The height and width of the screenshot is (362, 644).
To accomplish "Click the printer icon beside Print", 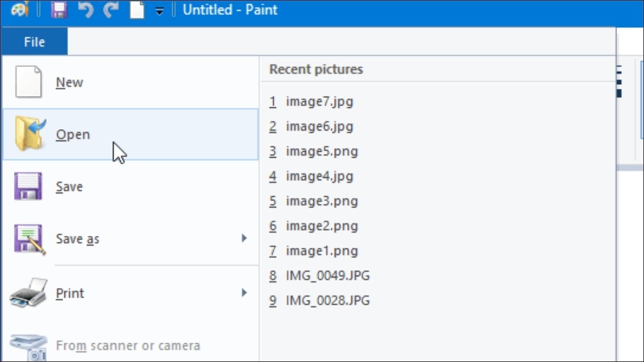I will (x=28, y=293).
